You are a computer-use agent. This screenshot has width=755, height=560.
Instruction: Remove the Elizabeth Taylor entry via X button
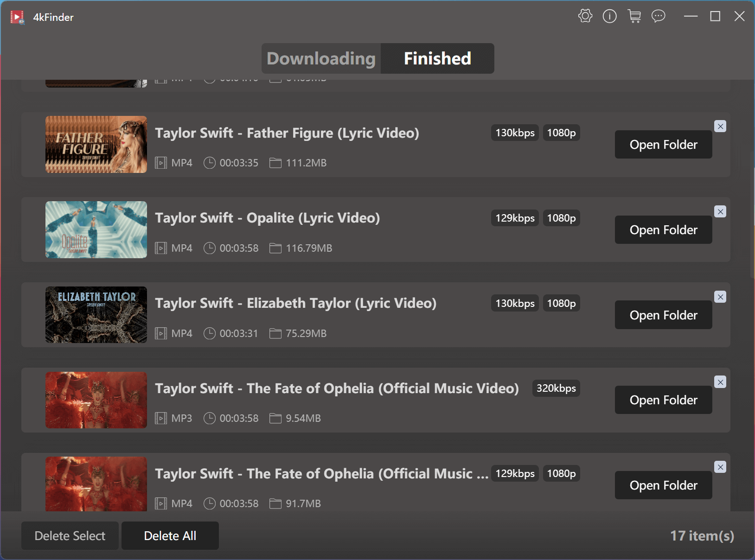coord(720,297)
